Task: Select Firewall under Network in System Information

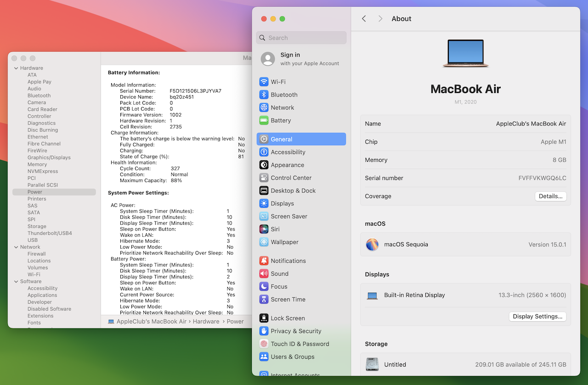Action: coord(36,254)
